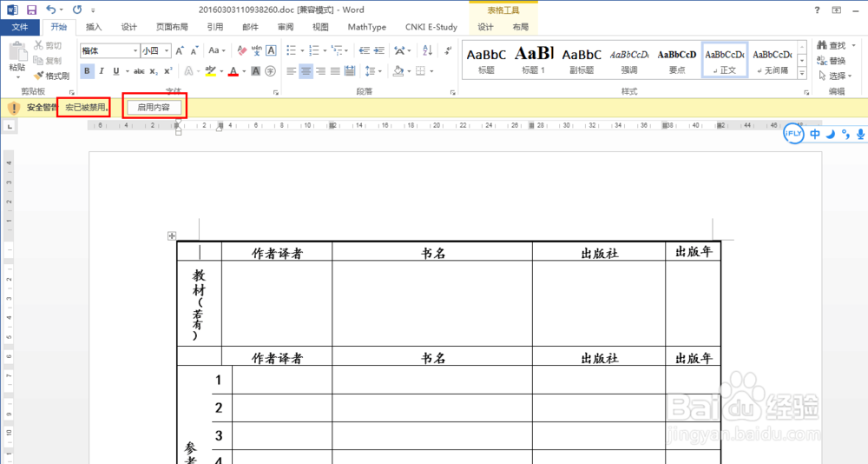This screenshot has height=464, width=868.
Task: Click the Phonetic Guide (wén) icon
Action: tap(256, 51)
